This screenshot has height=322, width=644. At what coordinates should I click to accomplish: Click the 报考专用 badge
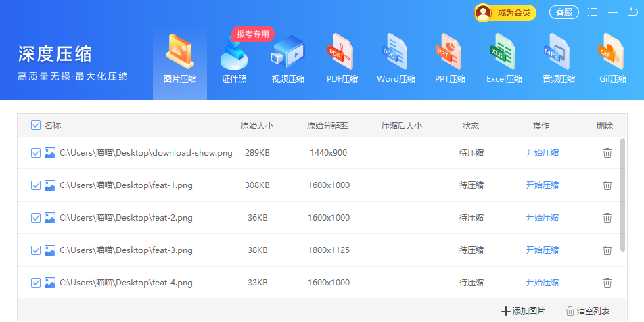253,34
